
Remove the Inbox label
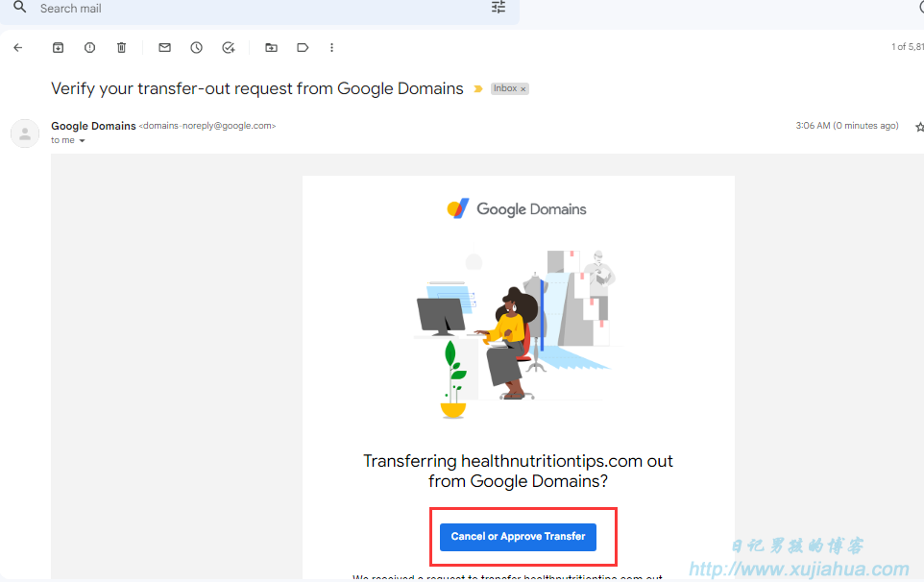tap(523, 89)
